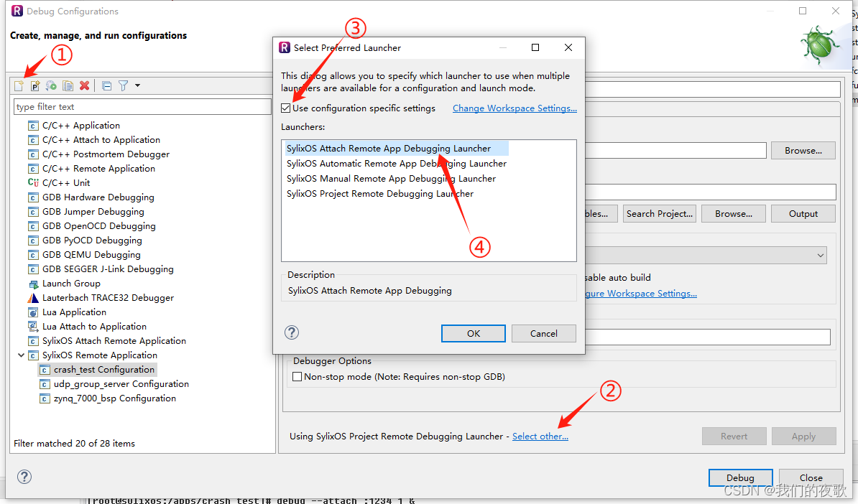This screenshot has height=504, width=858.
Task: Click the new launch configuration prototype icon
Action: pyautogui.click(x=34, y=85)
